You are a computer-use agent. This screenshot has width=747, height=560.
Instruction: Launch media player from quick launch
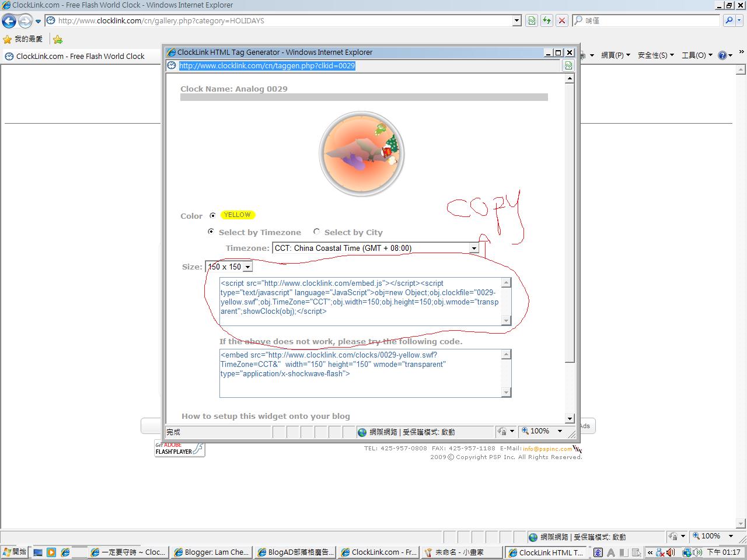click(x=51, y=552)
